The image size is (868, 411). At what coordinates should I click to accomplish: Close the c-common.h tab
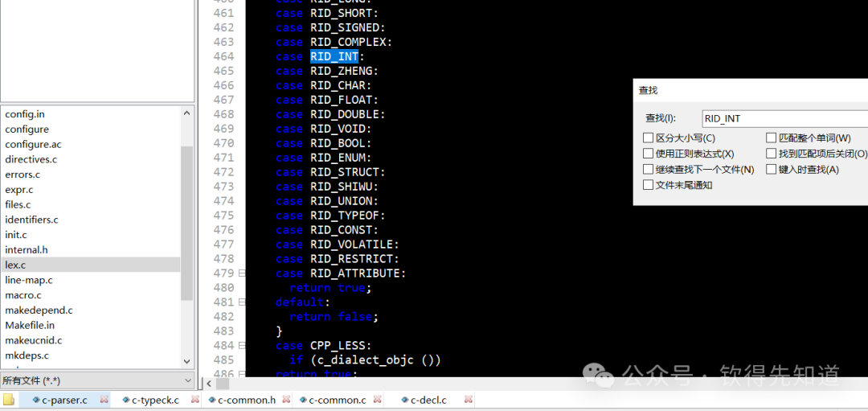pyautogui.click(x=285, y=400)
